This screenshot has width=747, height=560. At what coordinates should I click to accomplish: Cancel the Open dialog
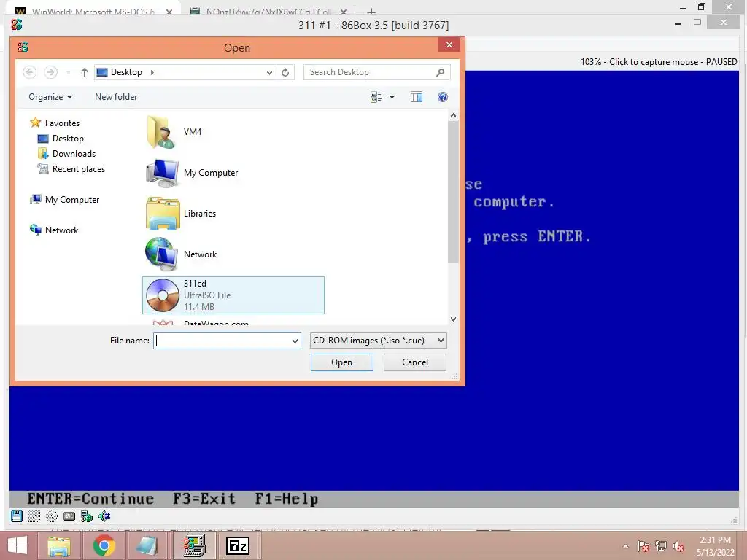[415, 362]
